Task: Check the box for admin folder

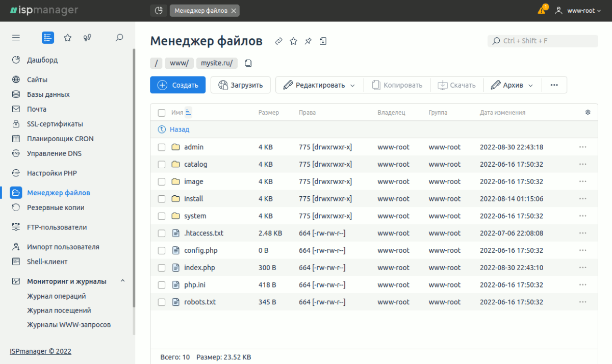Action: pyautogui.click(x=162, y=147)
